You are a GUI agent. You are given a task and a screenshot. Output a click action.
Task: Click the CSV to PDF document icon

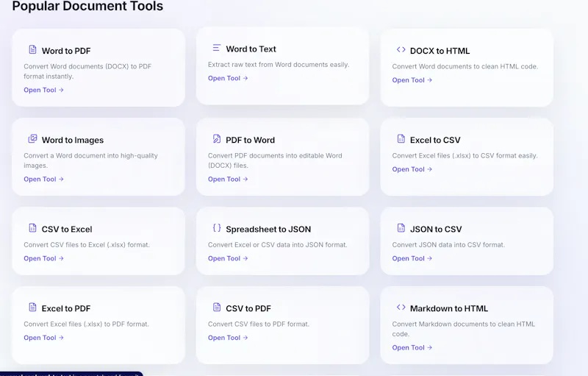point(217,308)
